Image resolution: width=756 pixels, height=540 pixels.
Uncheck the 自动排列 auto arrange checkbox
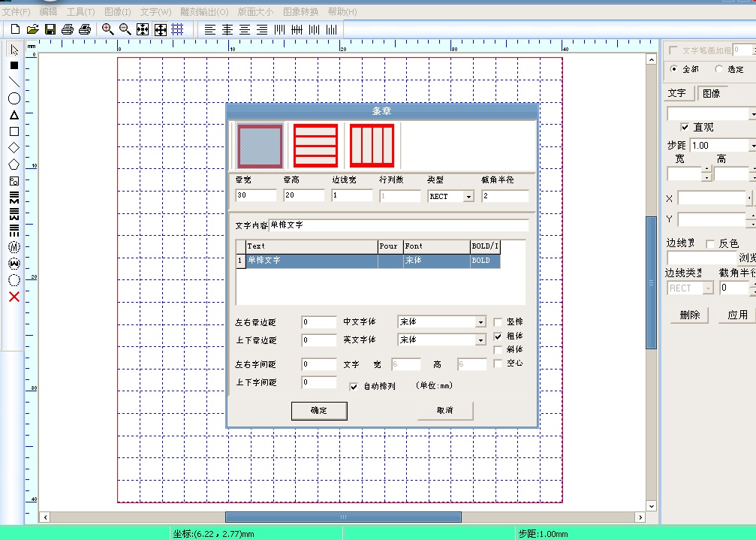[x=354, y=387]
